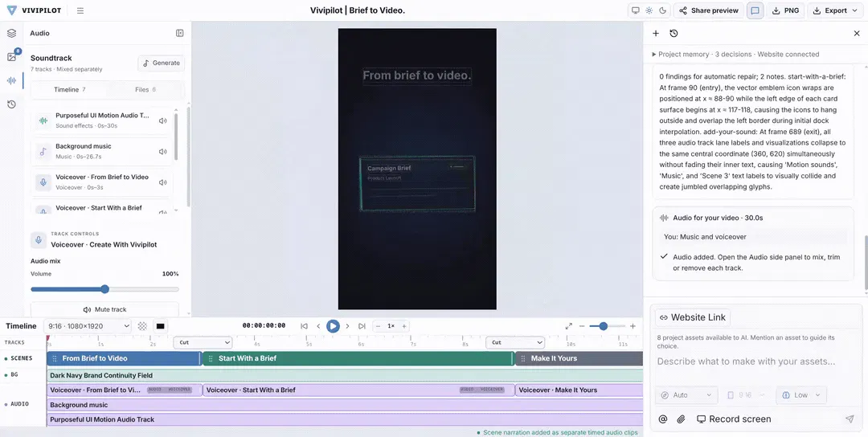This screenshot has height=437, width=868.
Task: Switch to system theme mode
Action: [x=636, y=10]
